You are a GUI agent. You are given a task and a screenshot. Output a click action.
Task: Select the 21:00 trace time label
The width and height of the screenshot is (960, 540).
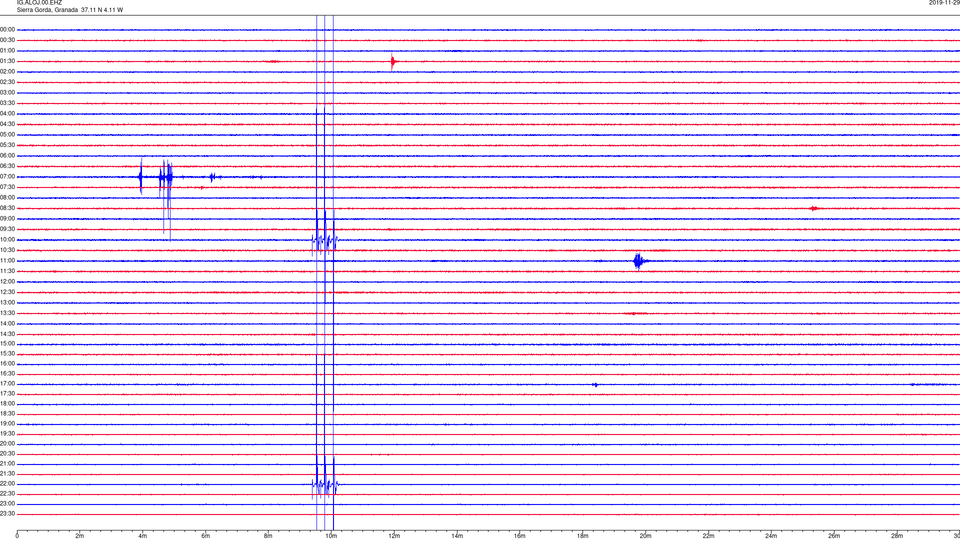(7, 463)
